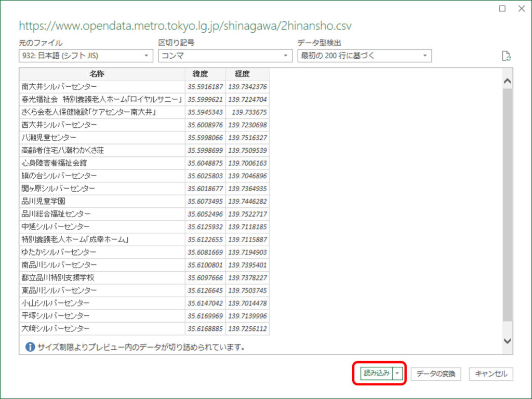Click longitude cell 139.7516327

coord(247,137)
